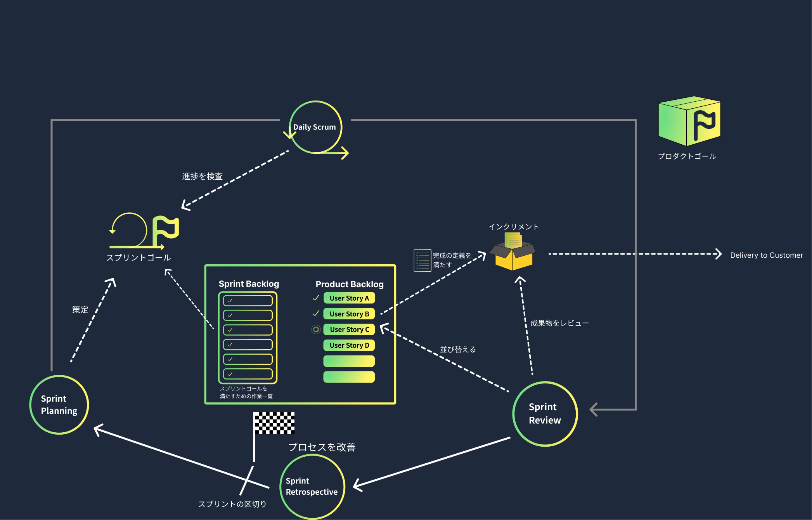
Task: Select the User Story C item
Action: [x=349, y=329]
